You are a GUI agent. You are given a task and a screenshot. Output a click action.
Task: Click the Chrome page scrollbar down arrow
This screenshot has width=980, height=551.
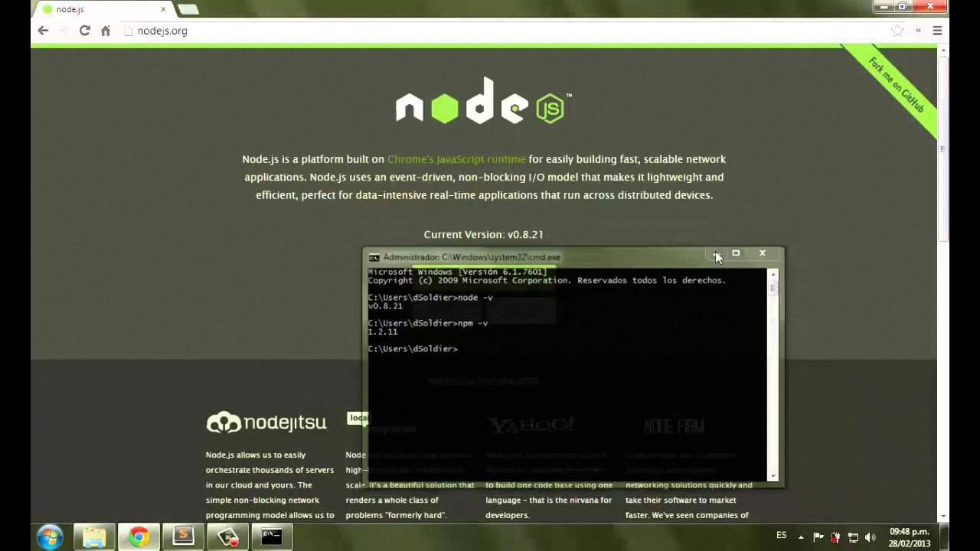(943, 517)
